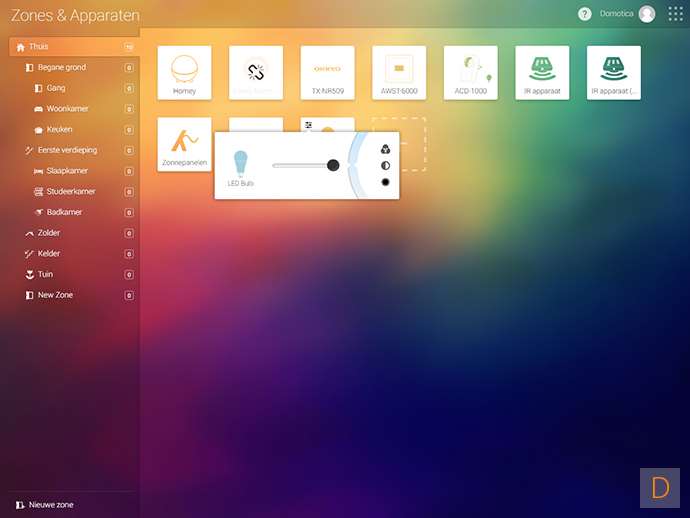Open the Domotica account name
Screen dimensions: 690x518
617,14
